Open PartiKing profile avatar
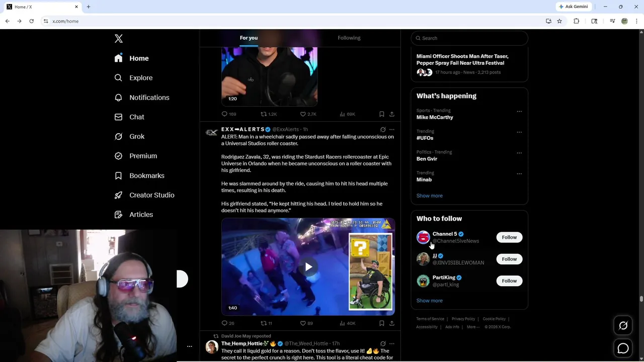644x362 pixels. [423, 281]
